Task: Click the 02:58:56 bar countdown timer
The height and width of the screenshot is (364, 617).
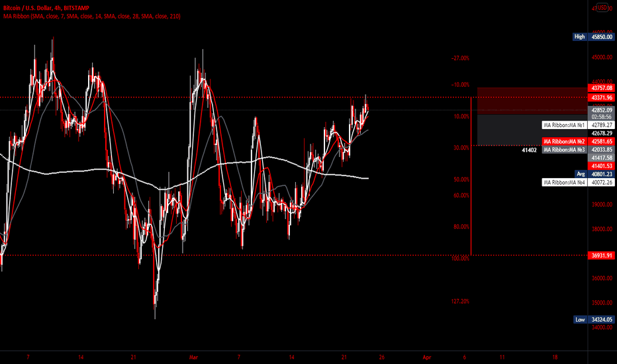Action: point(601,117)
